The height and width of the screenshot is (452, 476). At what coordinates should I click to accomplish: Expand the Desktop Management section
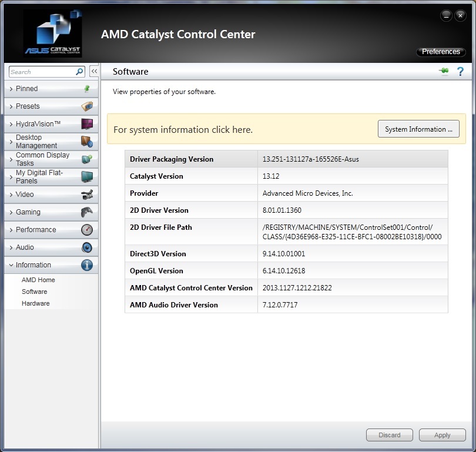point(51,142)
